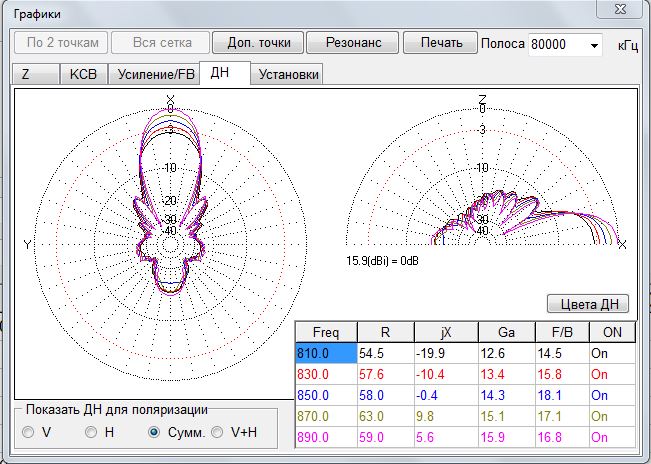Toggle the On cell for 890.0 row

612,436
